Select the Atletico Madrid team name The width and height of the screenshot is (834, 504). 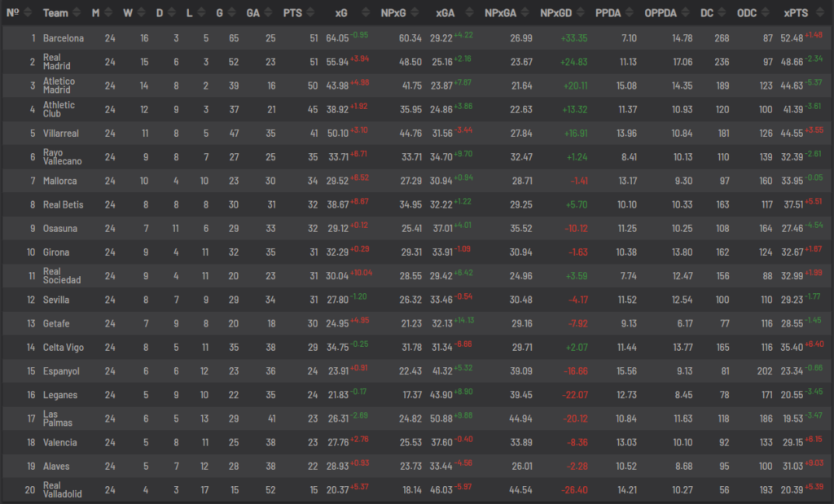click(59, 85)
